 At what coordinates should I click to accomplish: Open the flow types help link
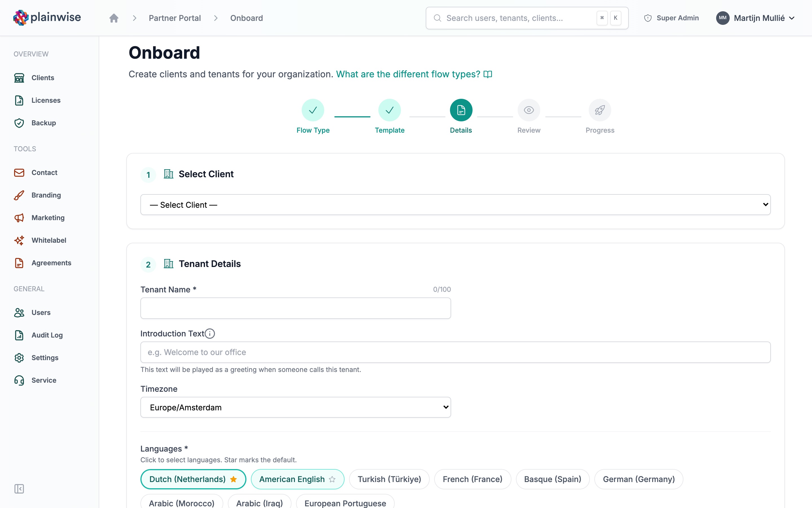(x=414, y=74)
